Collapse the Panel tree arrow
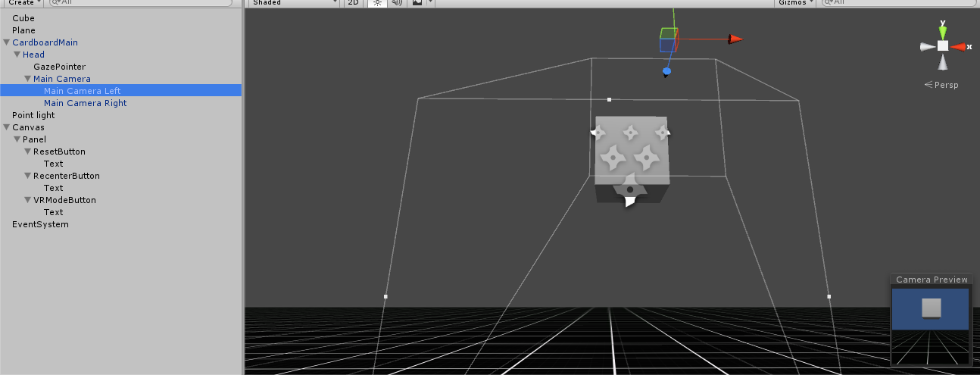980x375 pixels. point(17,139)
